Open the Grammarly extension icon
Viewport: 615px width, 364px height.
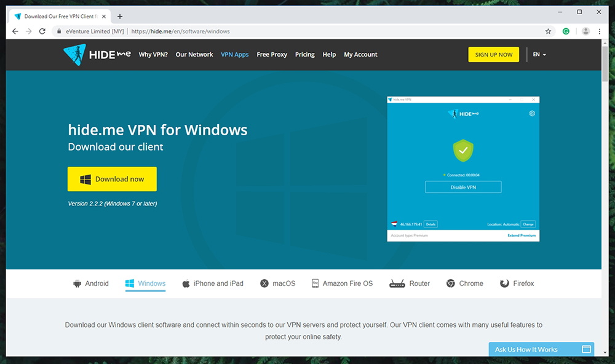point(566,31)
